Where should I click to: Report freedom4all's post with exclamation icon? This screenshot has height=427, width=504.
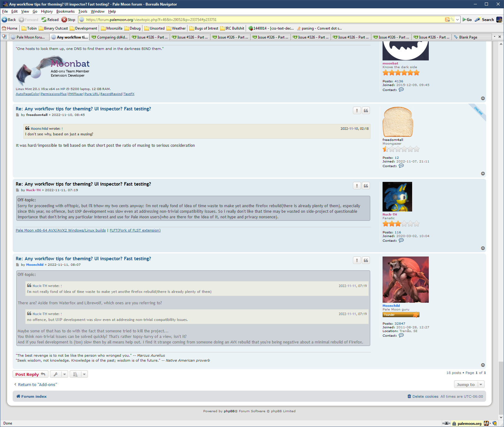coord(357,110)
